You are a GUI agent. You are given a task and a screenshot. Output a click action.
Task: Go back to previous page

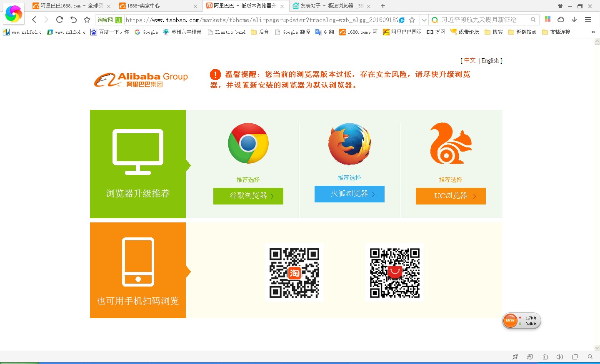point(34,20)
